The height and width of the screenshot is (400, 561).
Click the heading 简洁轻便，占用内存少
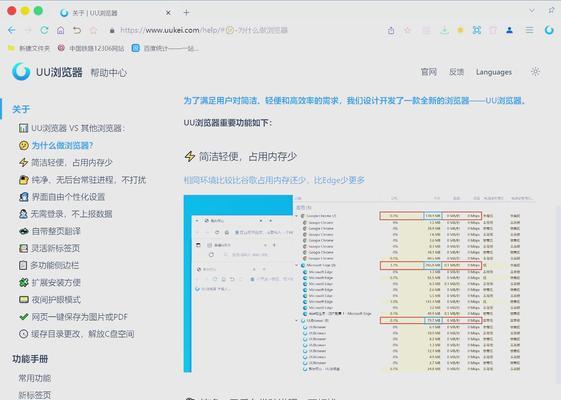point(248,156)
